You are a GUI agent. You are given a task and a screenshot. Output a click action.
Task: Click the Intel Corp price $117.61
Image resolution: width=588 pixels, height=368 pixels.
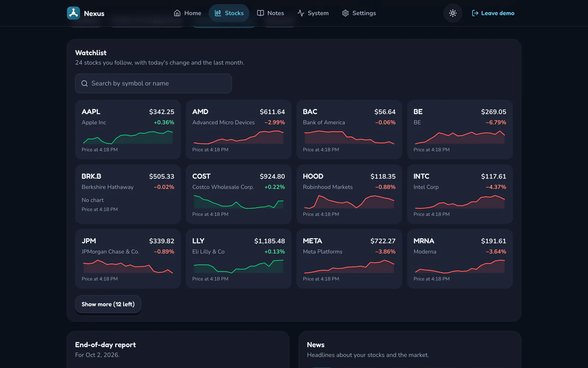coord(494,177)
